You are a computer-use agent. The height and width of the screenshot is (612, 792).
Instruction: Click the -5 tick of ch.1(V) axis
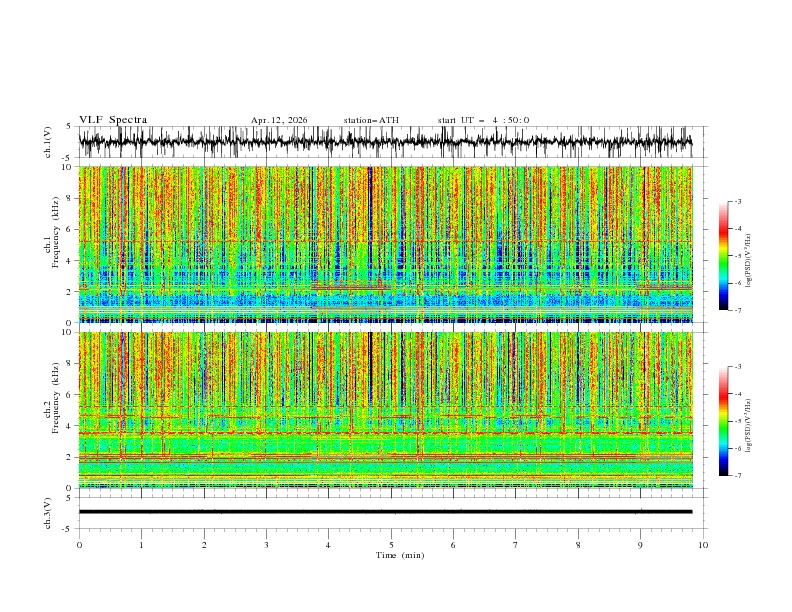click(x=67, y=158)
